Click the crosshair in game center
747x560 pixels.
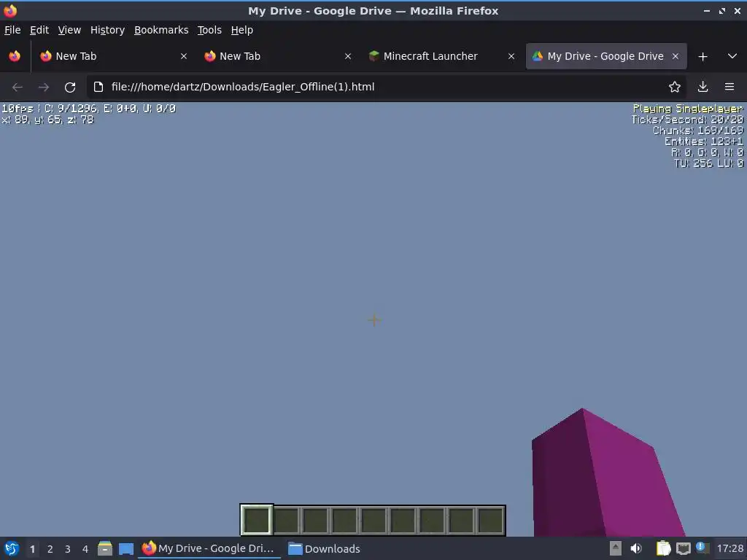pyautogui.click(x=374, y=320)
